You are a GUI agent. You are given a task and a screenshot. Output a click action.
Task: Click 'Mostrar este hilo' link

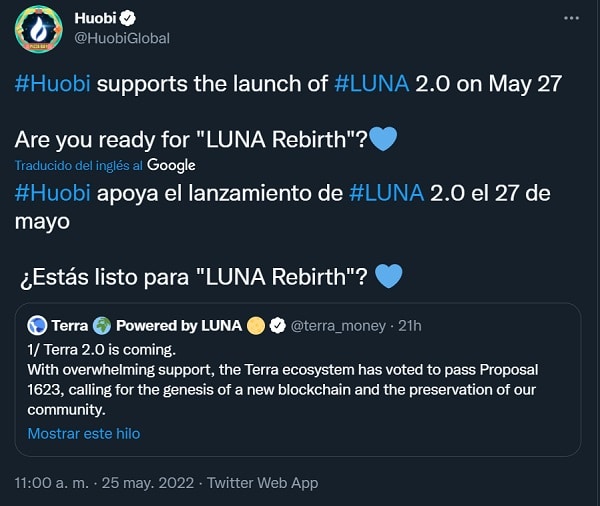(x=84, y=434)
